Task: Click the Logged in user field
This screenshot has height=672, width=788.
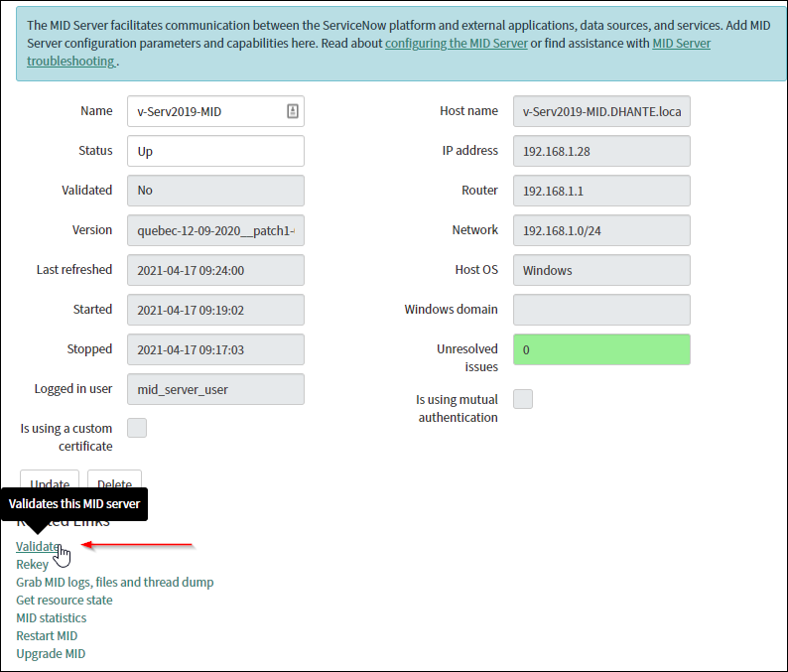Action: click(215, 389)
